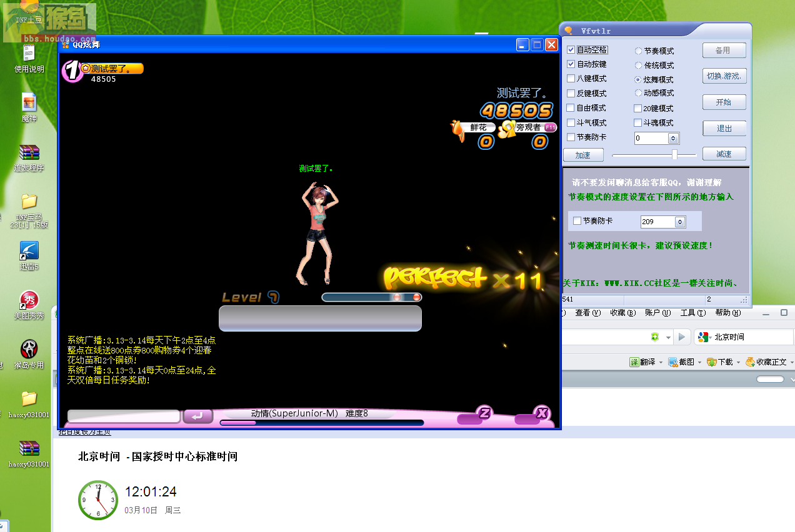
Task: Click the stepper arrows on the 209 field
Action: (x=680, y=222)
